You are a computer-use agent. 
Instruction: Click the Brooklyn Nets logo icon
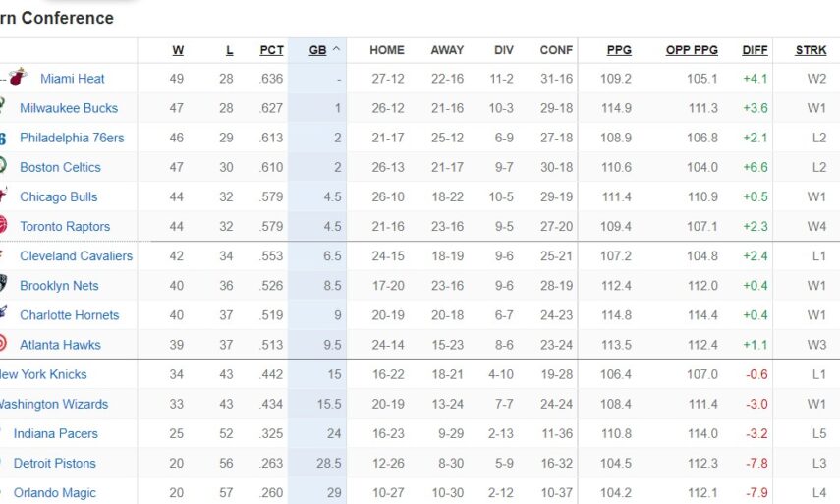(x=3, y=285)
